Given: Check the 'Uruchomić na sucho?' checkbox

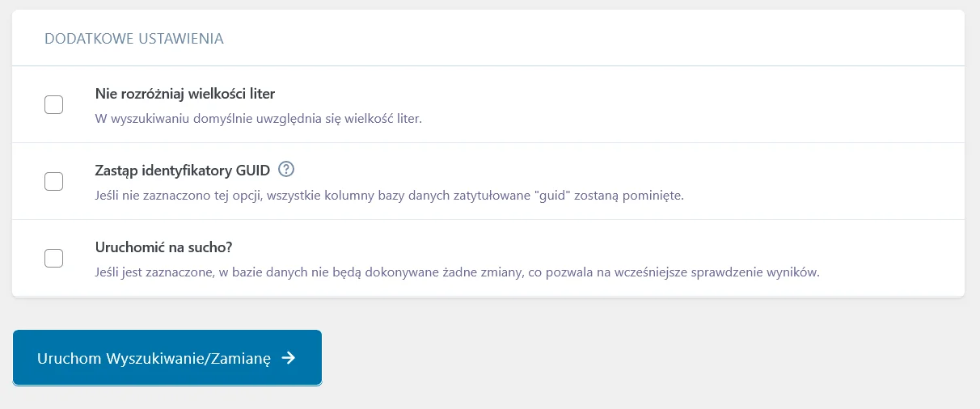Looking at the screenshot, I should click(x=53, y=258).
